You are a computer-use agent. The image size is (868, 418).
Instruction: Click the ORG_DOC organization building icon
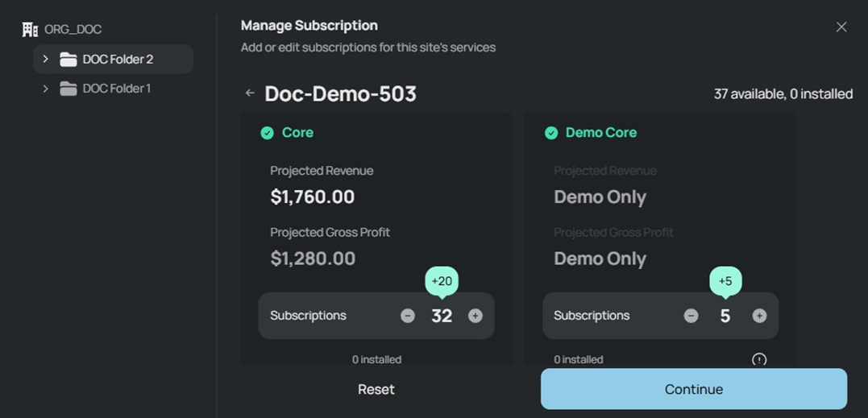(30, 30)
